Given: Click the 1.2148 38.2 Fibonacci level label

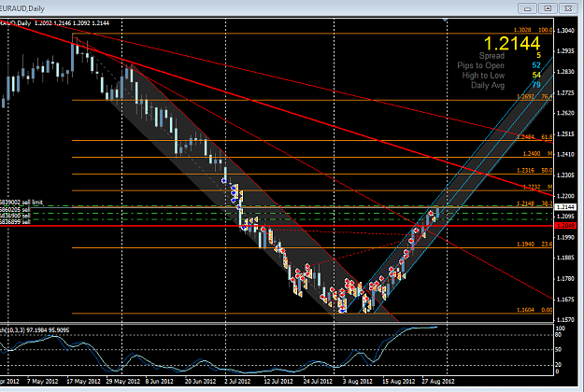Looking at the screenshot, I should 534,203.
